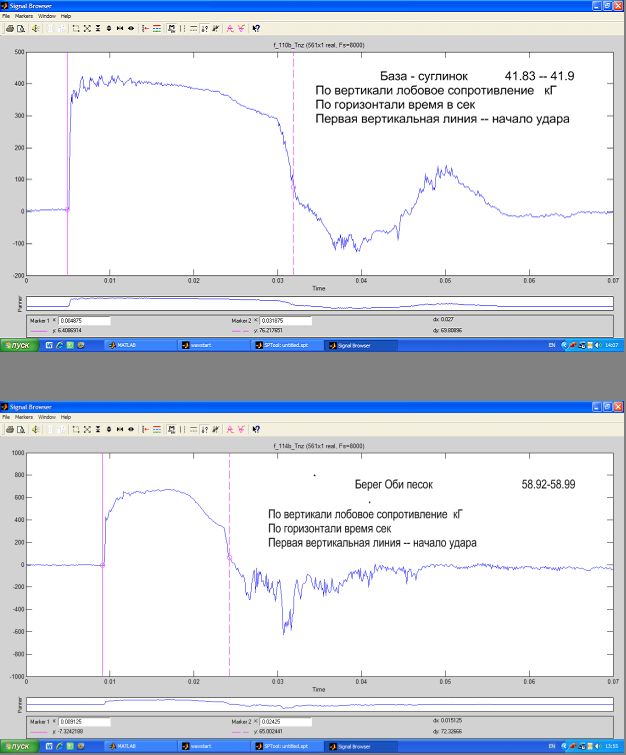The image size is (626, 755).
Task: Activate Mouse Zoom tool in upper Signal Browser
Action: tap(77, 29)
